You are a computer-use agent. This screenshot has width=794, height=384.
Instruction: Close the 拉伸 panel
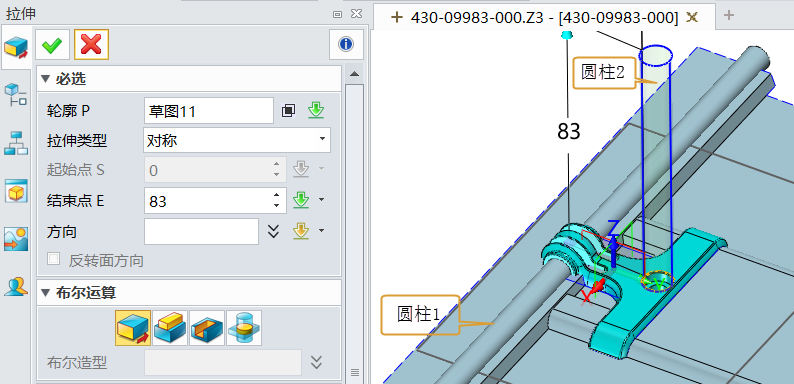[x=356, y=14]
